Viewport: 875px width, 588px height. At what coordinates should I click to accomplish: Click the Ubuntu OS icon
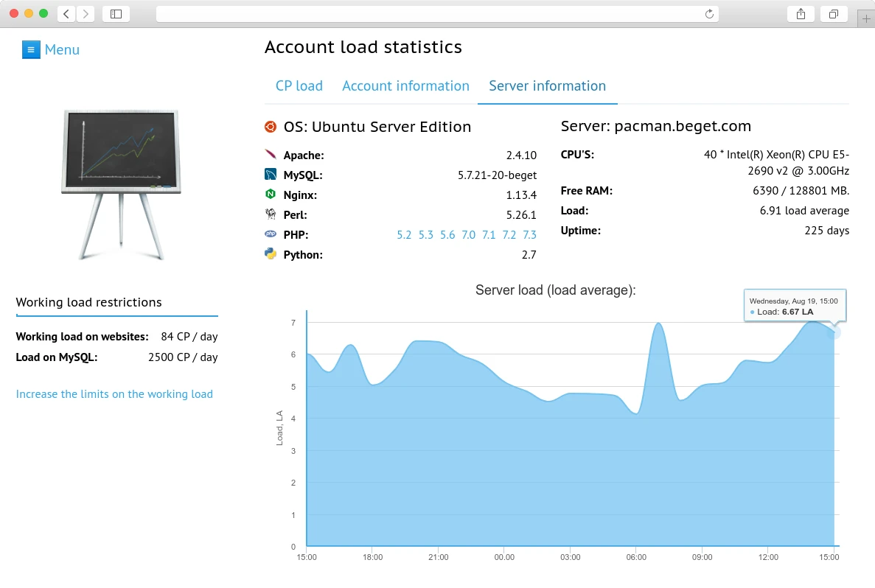click(270, 126)
